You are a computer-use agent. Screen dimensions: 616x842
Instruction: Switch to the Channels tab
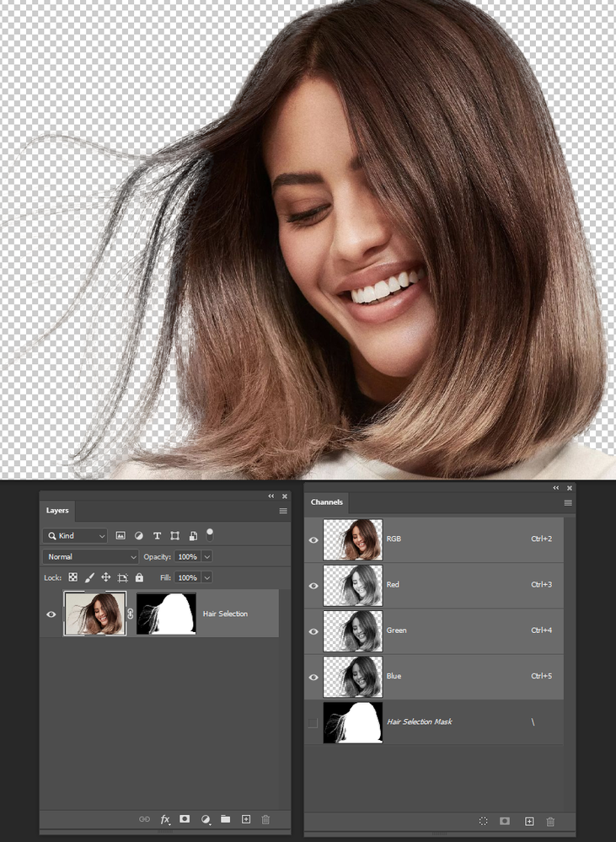[x=327, y=502]
